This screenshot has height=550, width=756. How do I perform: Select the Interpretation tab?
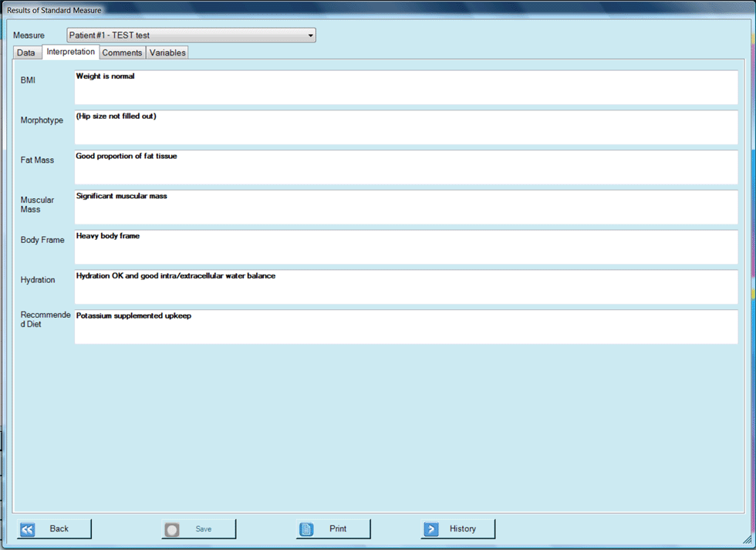click(70, 52)
